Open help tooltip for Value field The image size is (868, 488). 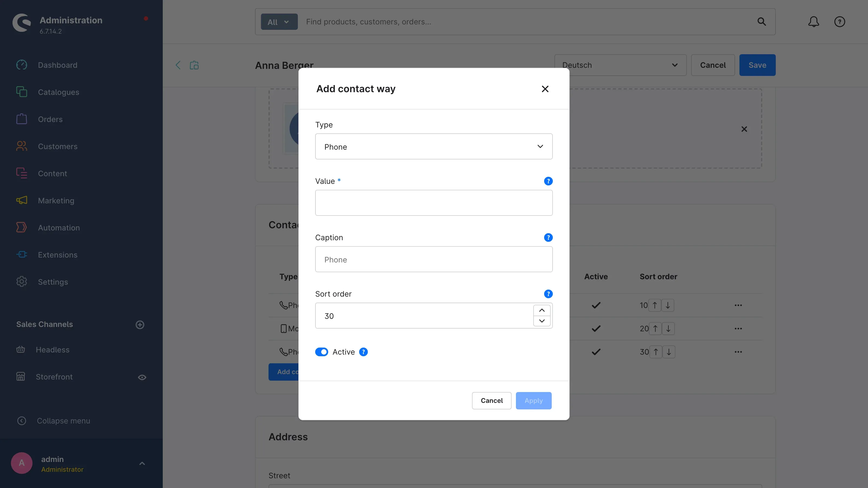(548, 181)
